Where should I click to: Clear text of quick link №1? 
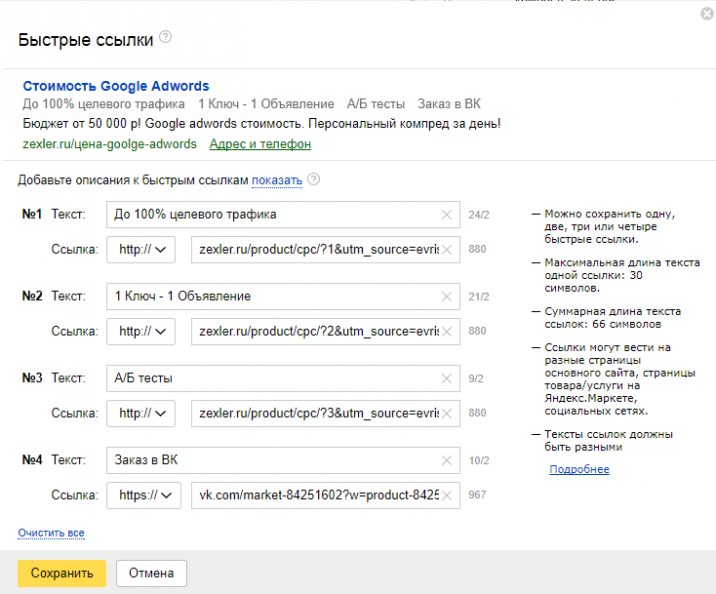pos(447,215)
